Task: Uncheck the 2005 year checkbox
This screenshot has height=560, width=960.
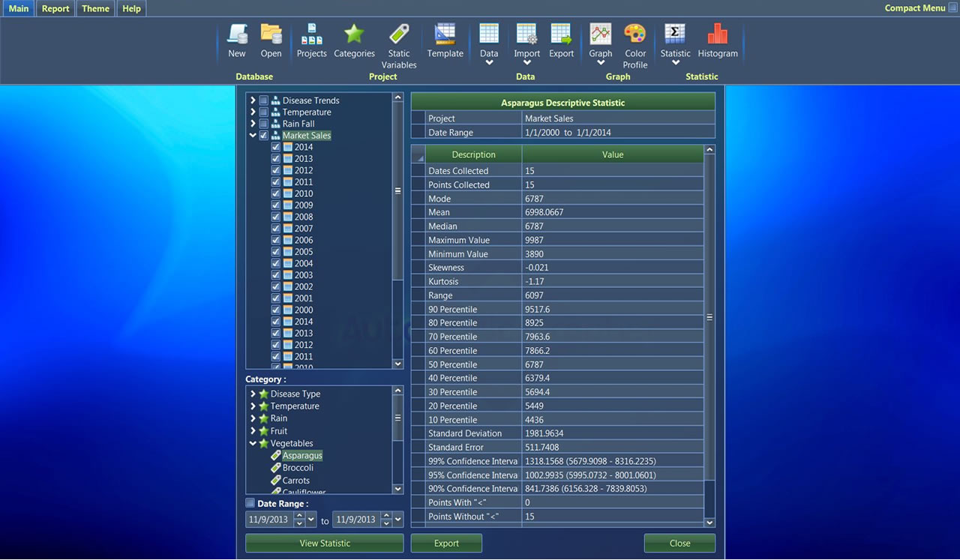Action: pos(275,252)
